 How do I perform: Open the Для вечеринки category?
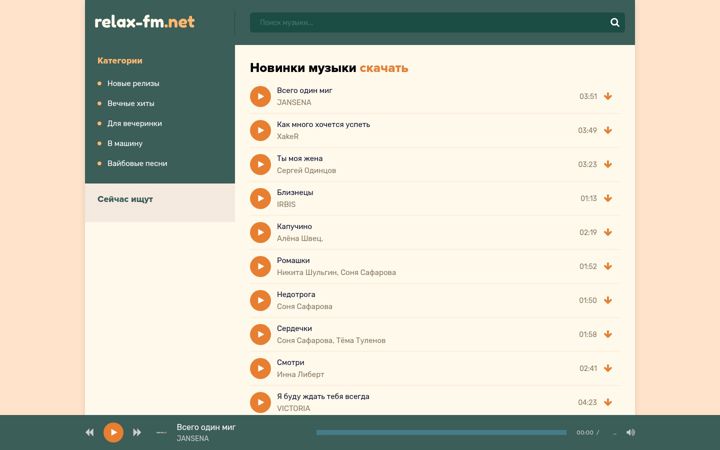tap(135, 124)
